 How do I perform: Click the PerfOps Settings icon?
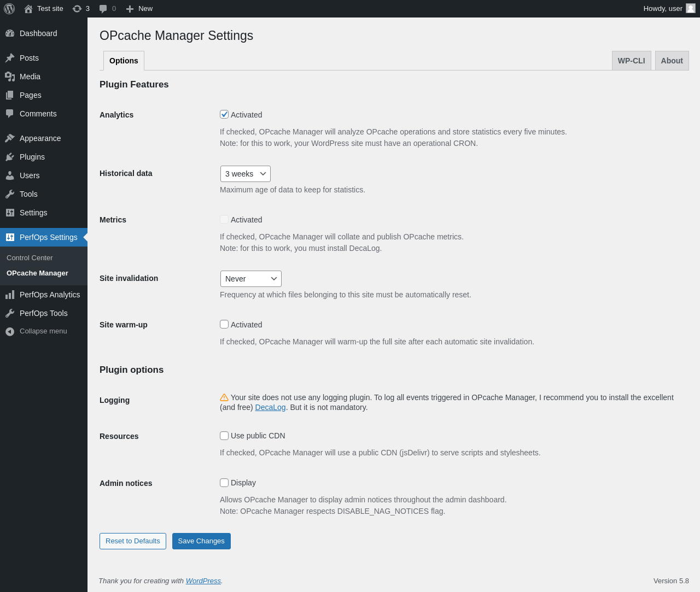tap(10, 237)
